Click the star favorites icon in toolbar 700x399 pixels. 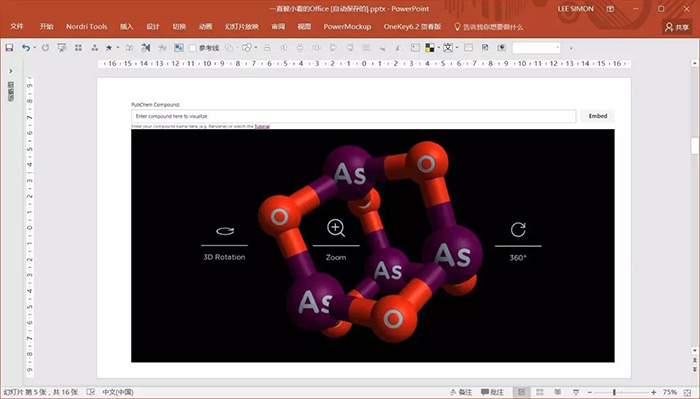tap(109, 48)
